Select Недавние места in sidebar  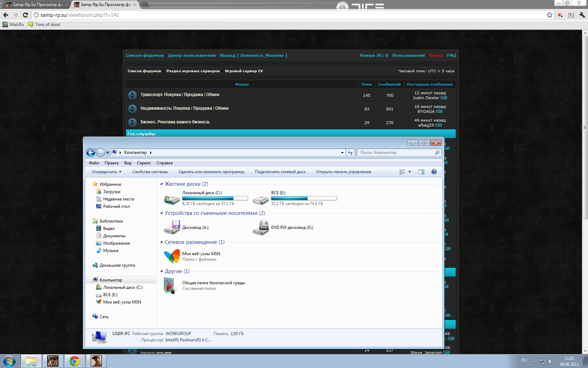pyautogui.click(x=118, y=199)
